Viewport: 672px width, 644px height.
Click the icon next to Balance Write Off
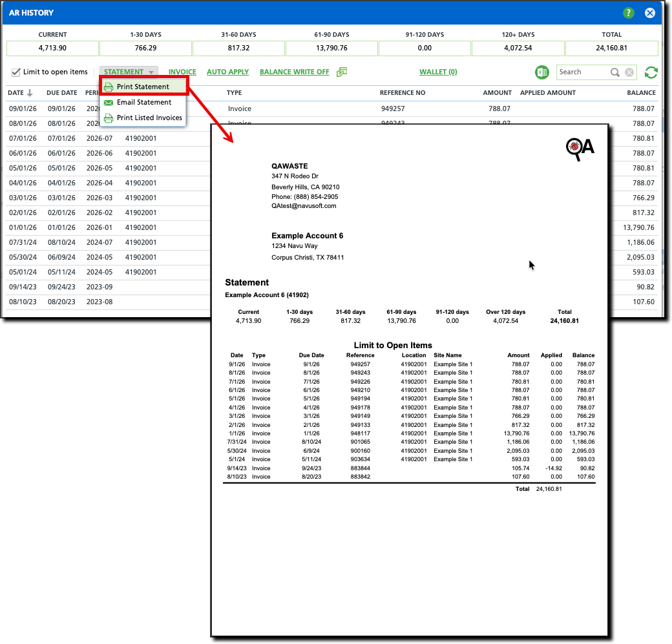[x=342, y=72]
